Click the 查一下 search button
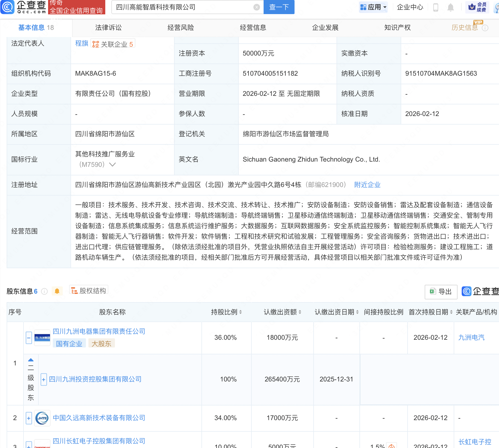 [x=279, y=7]
